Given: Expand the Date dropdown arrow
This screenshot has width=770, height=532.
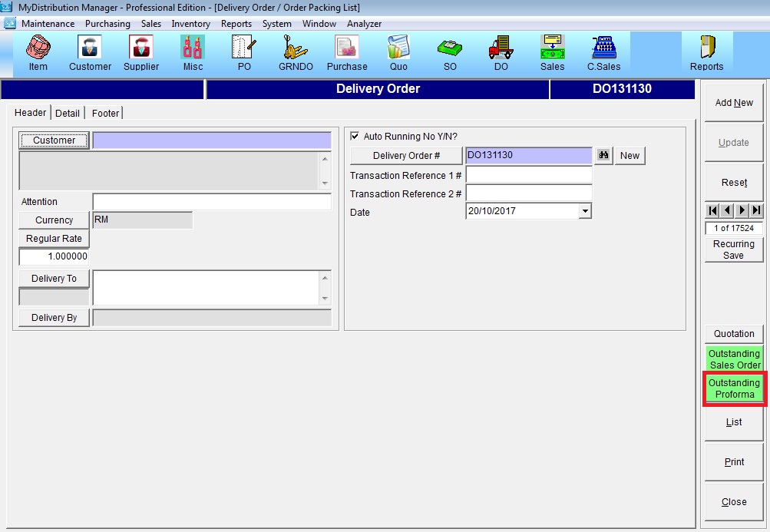Looking at the screenshot, I should [x=585, y=211].
